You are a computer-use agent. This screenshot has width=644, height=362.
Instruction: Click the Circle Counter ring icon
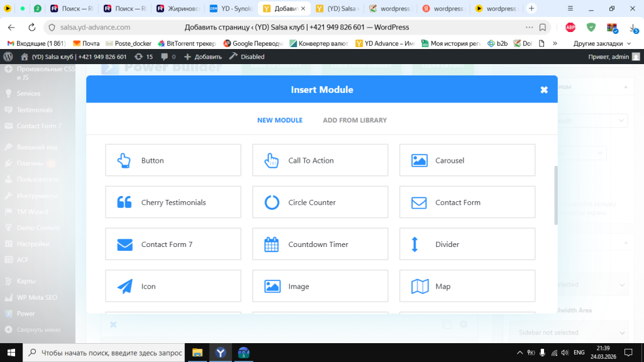coord(271,202)
